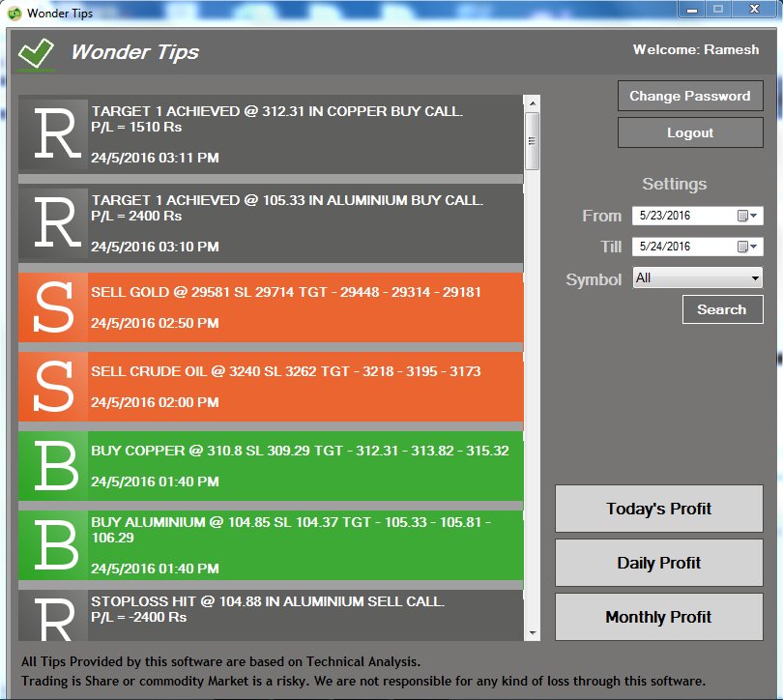Click the Change Password button

(x=690, y=96)
